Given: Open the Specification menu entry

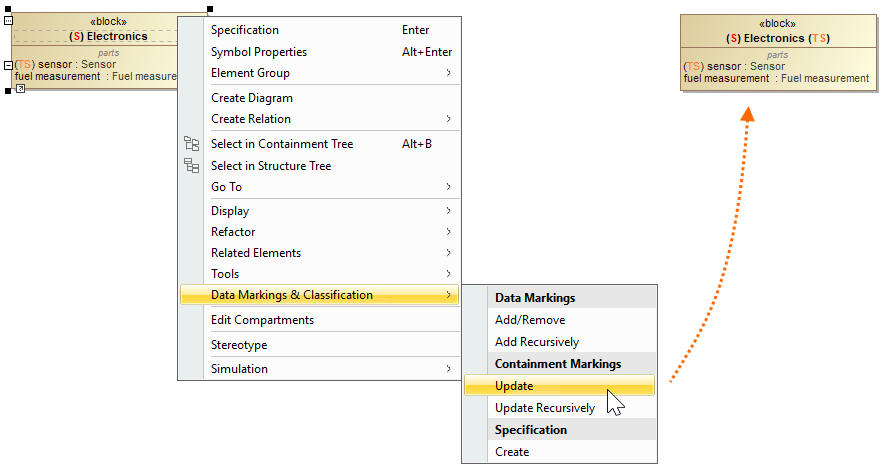Looking at the screenshot, I should tap(245, 30).
